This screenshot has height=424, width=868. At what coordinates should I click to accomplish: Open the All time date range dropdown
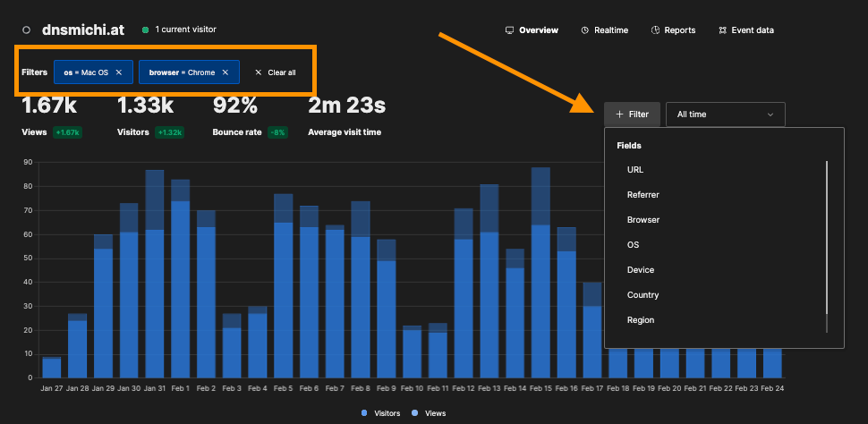pos(725,114)
